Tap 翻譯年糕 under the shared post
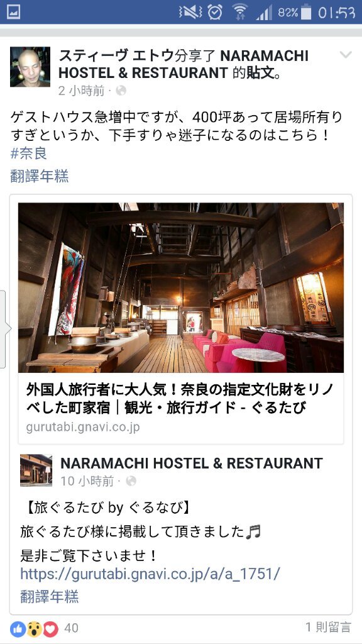 49,596
